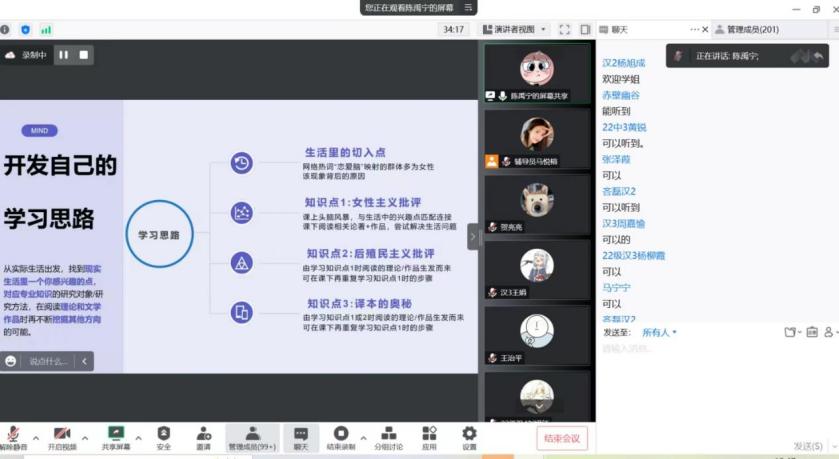The width and height of the screenshot is (839, 459).
Task: Click the meeting timer 34:17
Action: [453, 30]
